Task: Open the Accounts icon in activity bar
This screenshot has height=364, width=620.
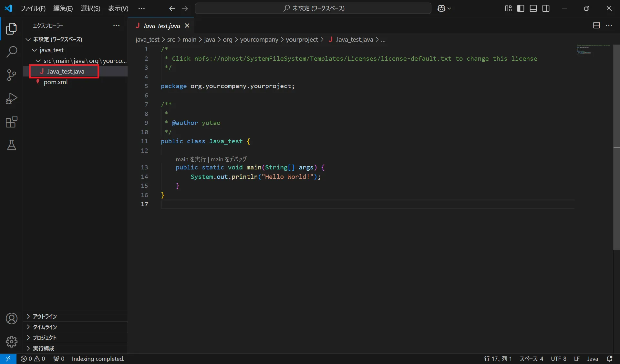Action: 12,318
